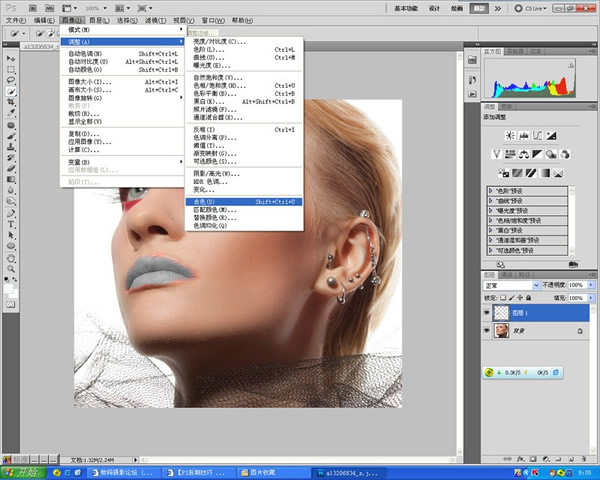Select the Pen tool
600x480 pixels.
coord(11,213)
